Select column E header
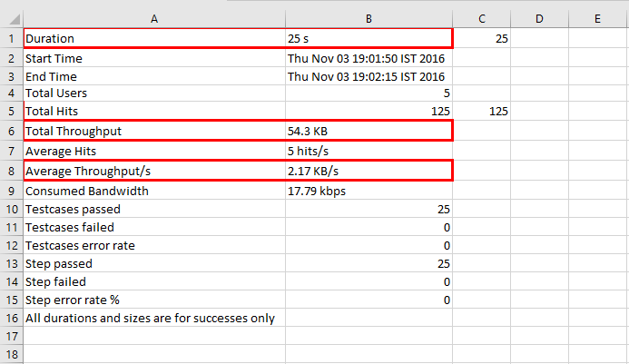 click(597, 19)
